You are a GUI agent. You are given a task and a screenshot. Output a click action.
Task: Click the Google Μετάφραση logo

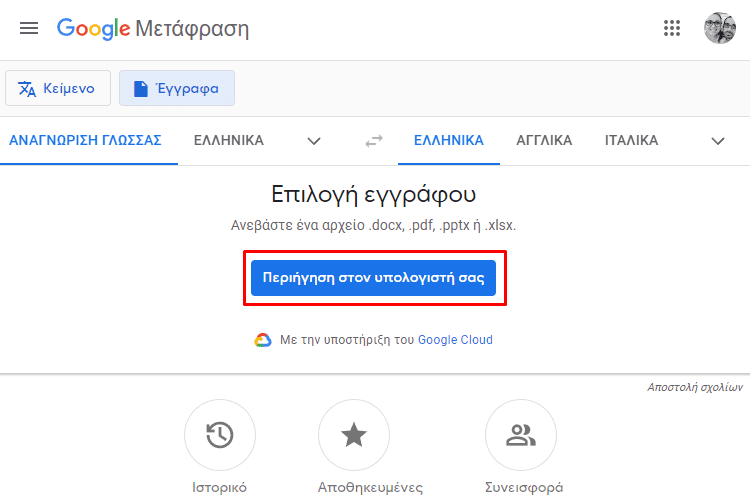153,29
